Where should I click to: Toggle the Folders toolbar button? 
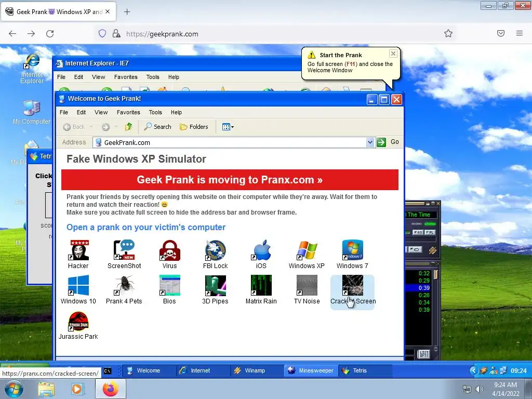(x=194, y=127)
